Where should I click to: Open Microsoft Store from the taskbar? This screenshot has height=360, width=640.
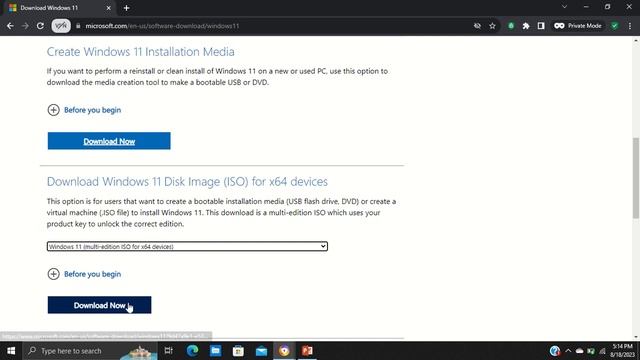tap(238, 351)
